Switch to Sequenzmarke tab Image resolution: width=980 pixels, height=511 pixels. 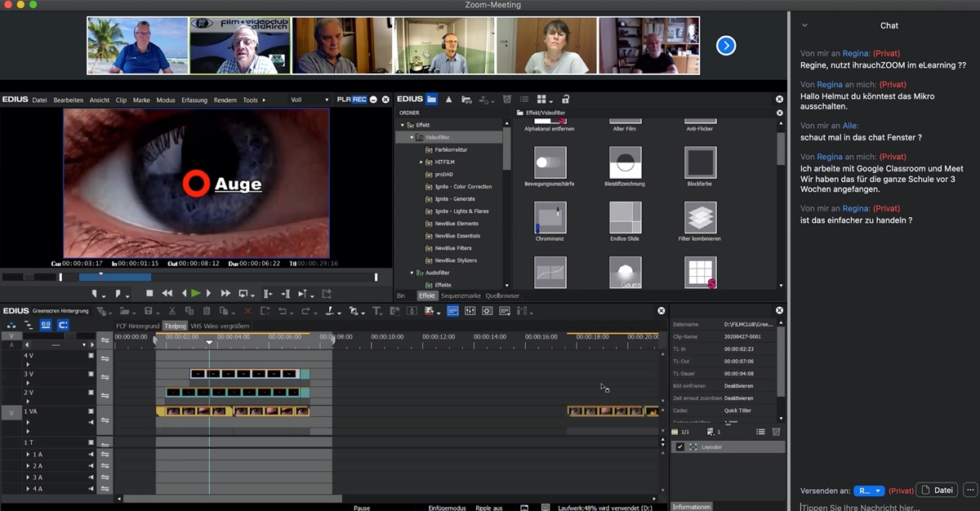[461, 295]
